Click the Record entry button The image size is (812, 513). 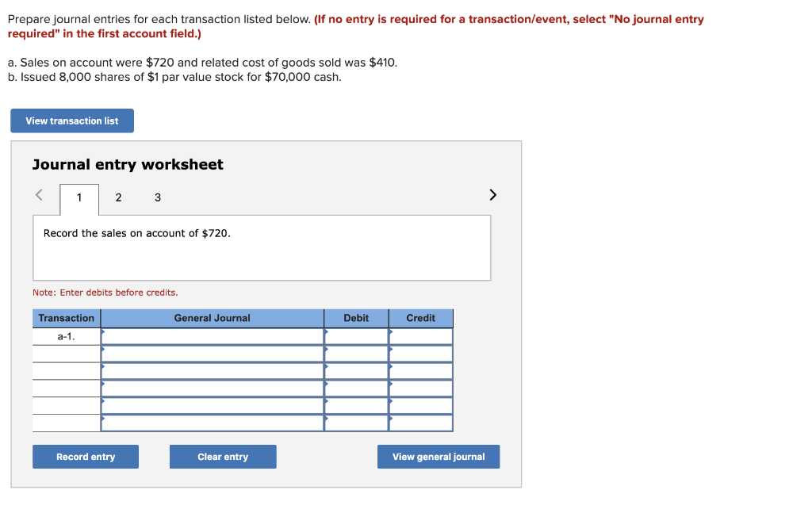pyautogui.click(x=85, y=457)
